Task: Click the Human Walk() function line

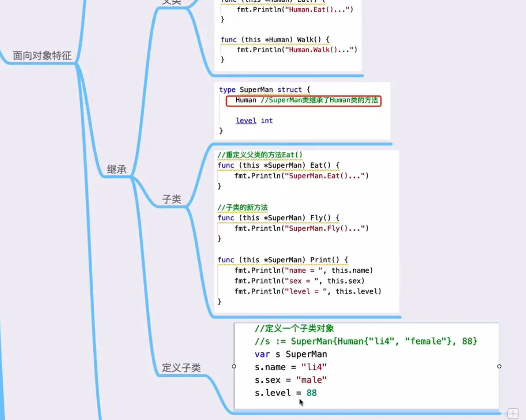Action: 275,39
